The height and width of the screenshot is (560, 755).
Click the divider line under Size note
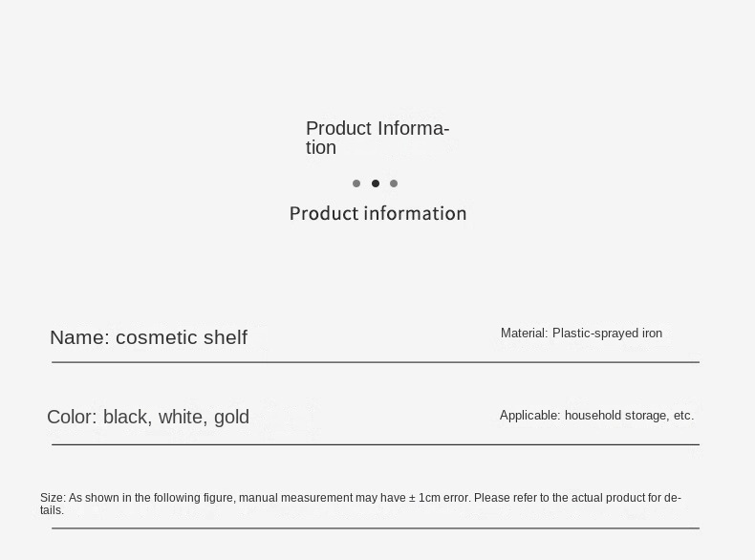[376, 528]
